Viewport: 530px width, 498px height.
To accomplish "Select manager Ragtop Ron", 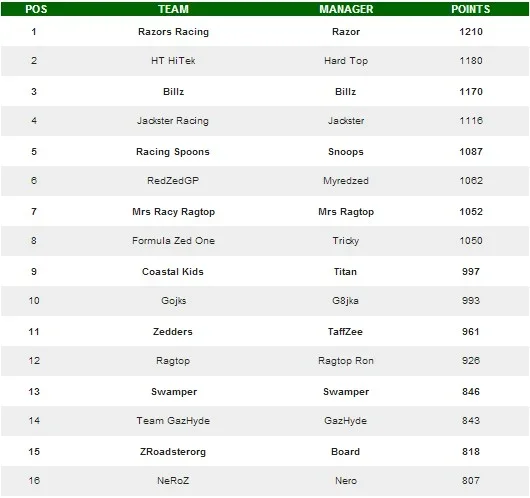I will pyautogui.click(x=346, y=361).
